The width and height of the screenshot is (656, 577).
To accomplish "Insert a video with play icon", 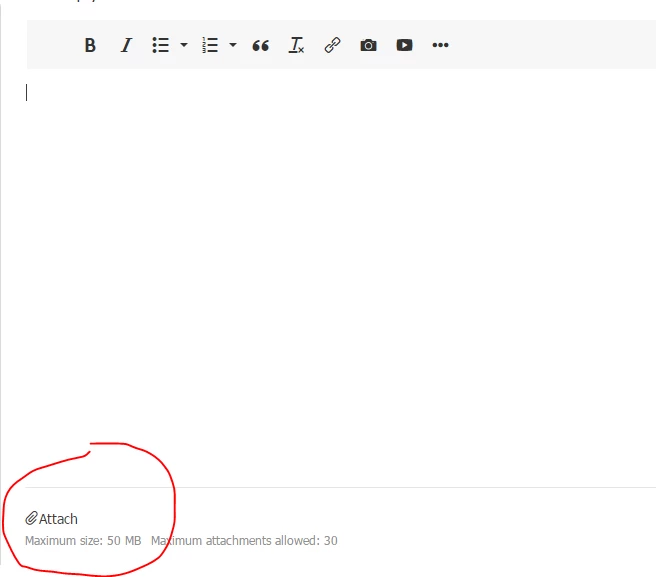I will click(x=405, y=45).
